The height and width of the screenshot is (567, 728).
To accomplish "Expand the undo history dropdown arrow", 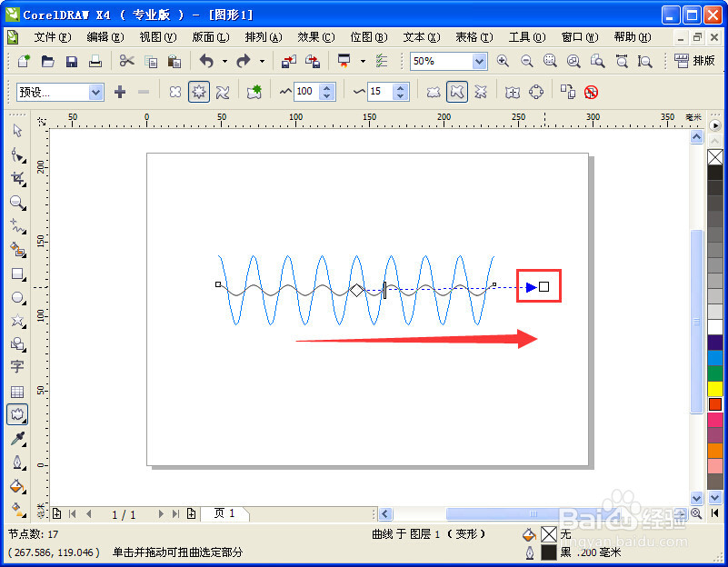I will pos(224,61).
